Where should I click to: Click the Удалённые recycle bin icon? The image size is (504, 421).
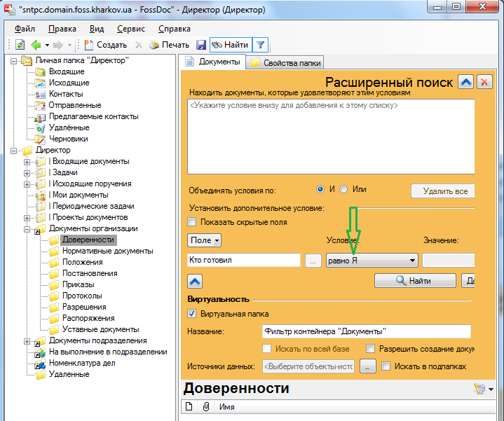(40, 128)
